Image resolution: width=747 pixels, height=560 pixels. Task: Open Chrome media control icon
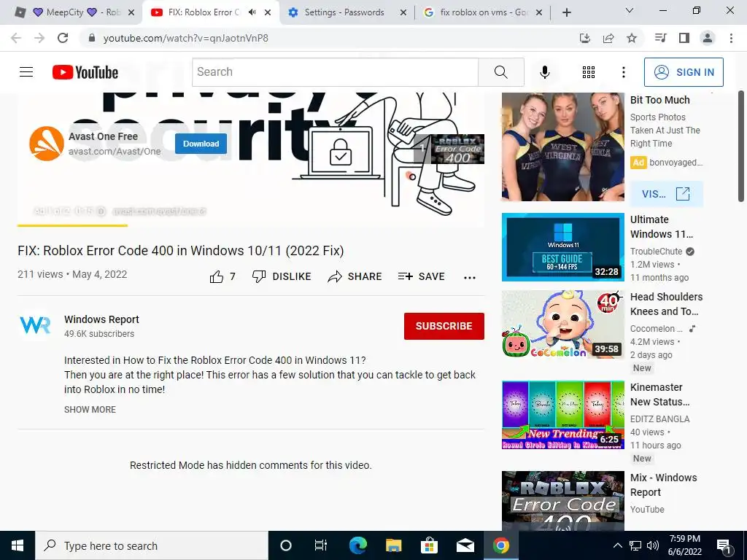pos(660,38)
